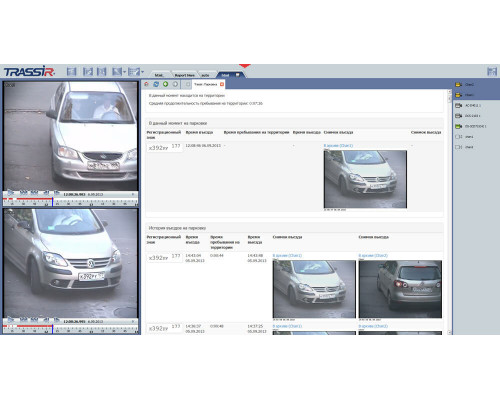Click the top camera video of silver sedan
The width and height of the screenshot is (500, 400).
tap(70, 136)
